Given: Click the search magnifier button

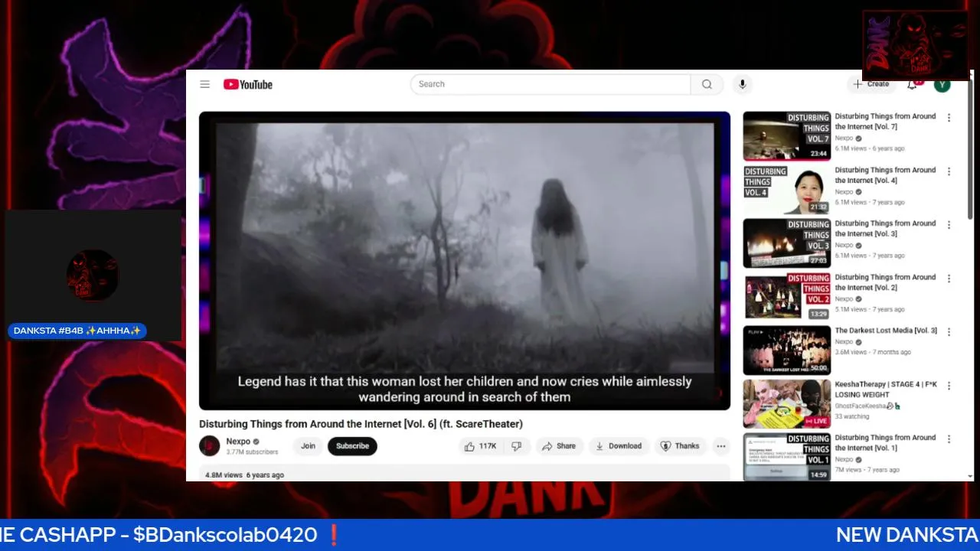Looking at the screenshot, I should (707, 84).
